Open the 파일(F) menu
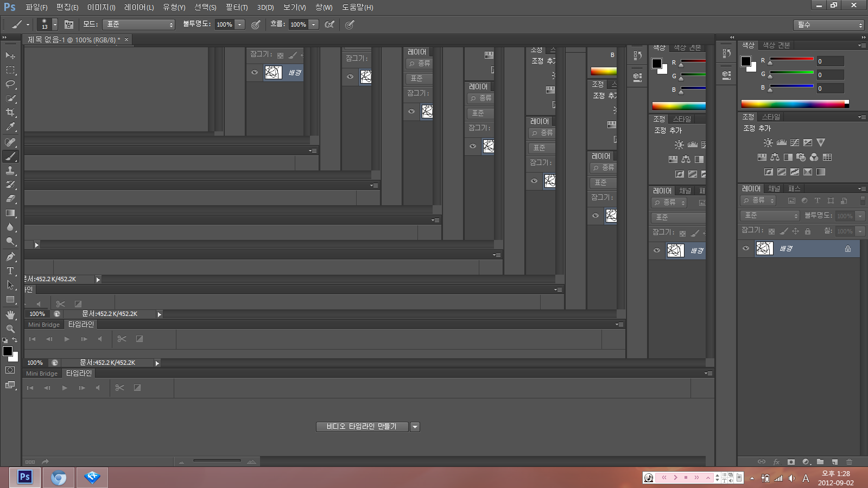The width and height of the screenshot is (868, 488). pyautogui.click(x=36, y=7)
